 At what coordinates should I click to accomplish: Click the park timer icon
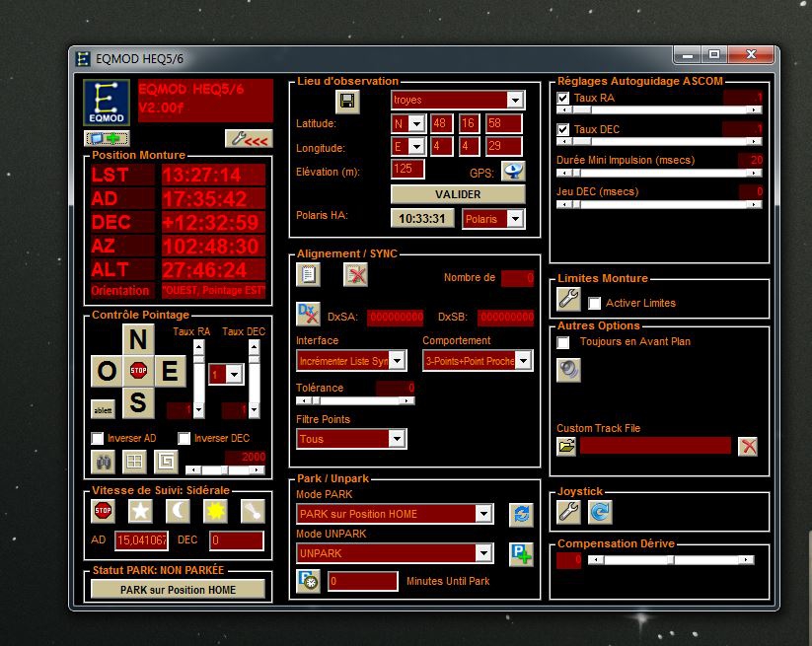pos(308,581)
